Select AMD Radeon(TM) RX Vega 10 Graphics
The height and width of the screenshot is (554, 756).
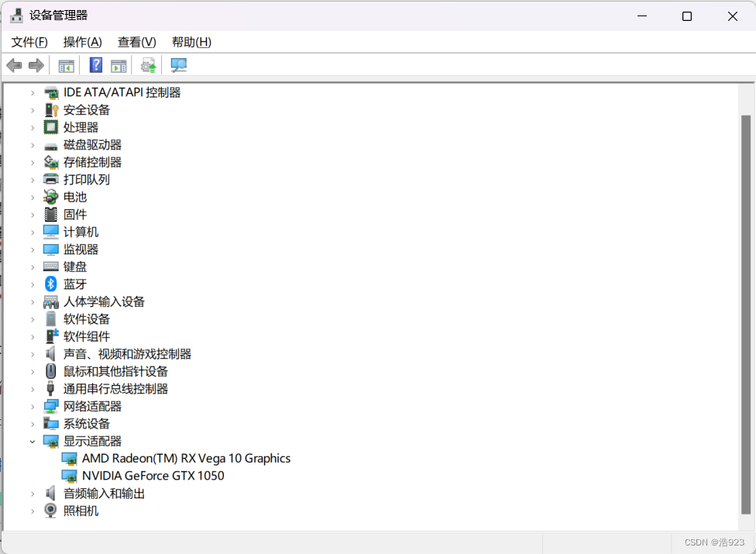pos(185,458)
